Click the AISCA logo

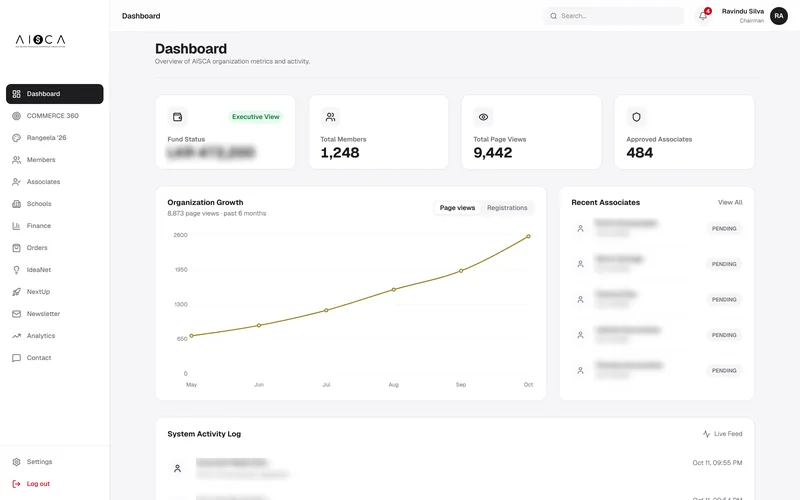(x=40, y=40)
